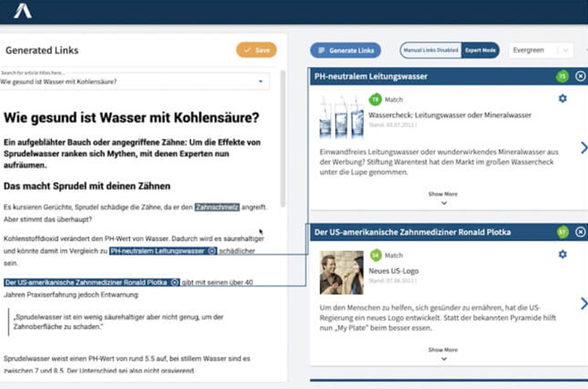
Task: Click subheading Das macht Sprudel mit deinen Zähnen
Action: click(87, 186)
